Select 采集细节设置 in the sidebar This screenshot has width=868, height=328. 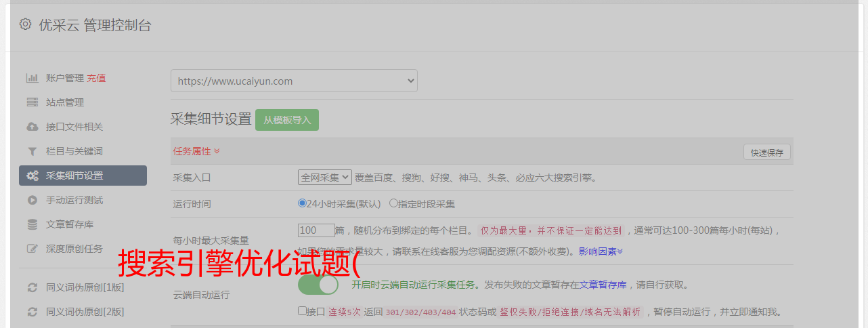(x=83, y=176)
